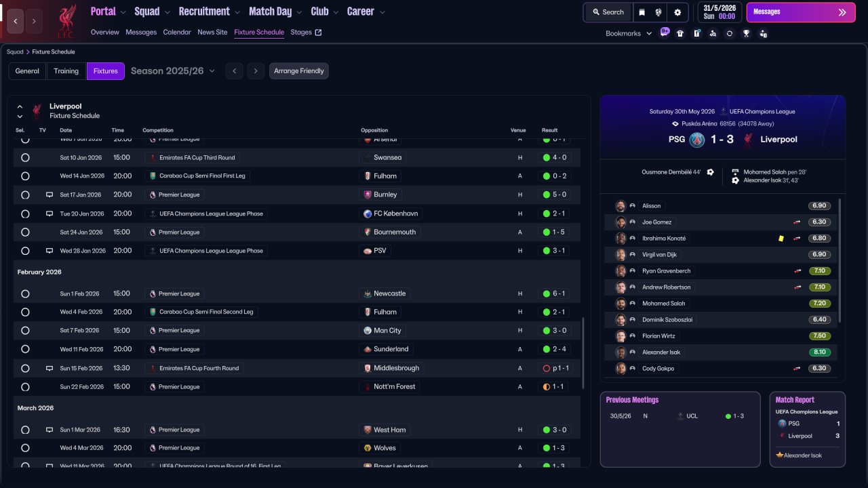The image size is (868, 488).
Task: Open the Calendar sub-tab
Action: coord(177,33)
